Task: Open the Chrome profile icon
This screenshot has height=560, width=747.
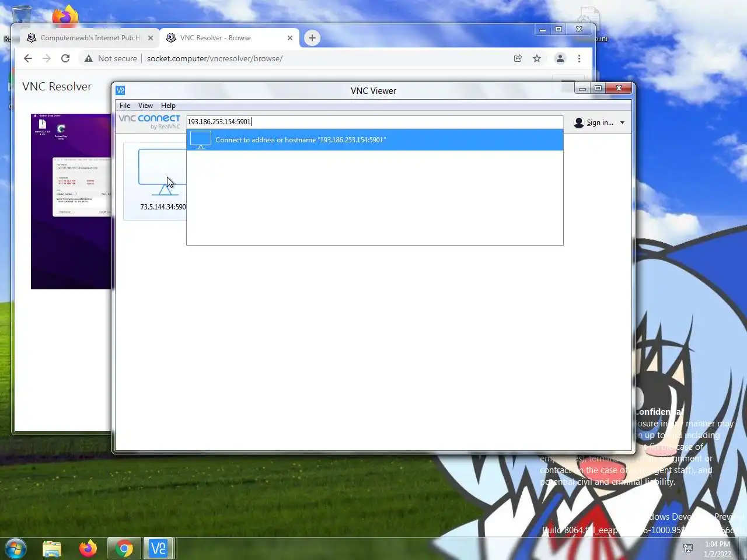Action: coord(560,58)
